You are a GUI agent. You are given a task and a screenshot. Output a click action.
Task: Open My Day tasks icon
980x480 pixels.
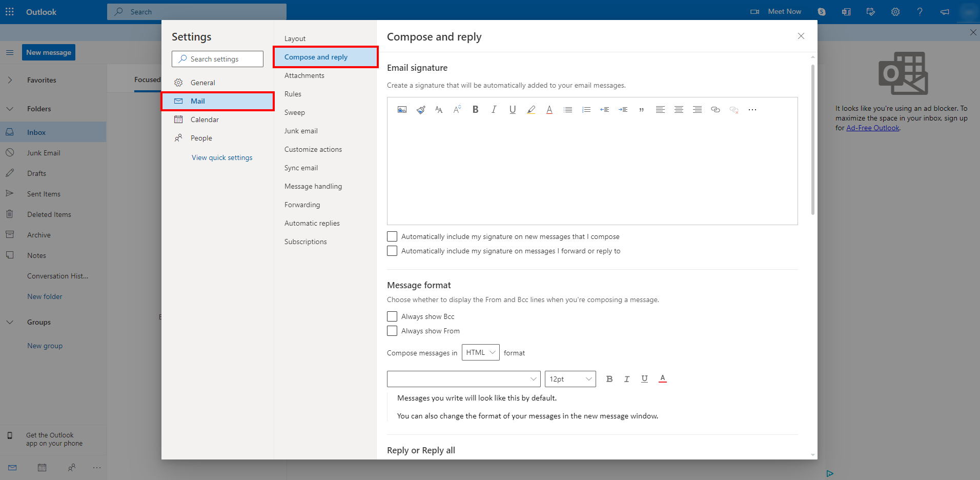[x=871, y=11]
